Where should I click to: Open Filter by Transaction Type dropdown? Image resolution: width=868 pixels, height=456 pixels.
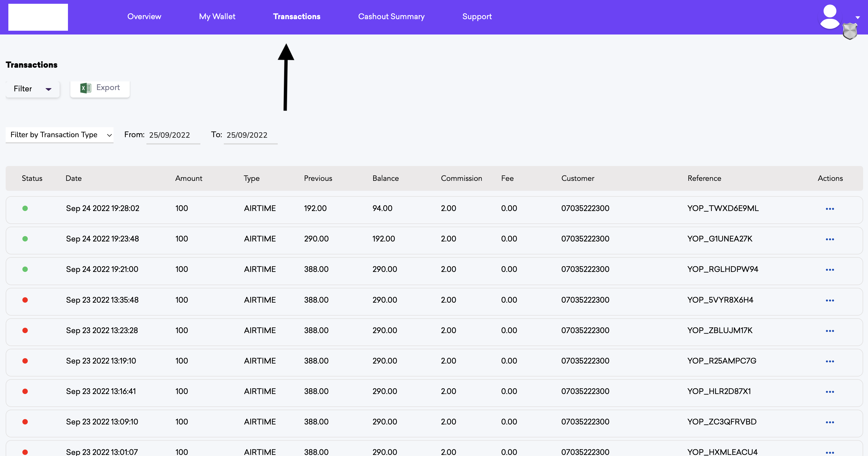pos(60,135)
